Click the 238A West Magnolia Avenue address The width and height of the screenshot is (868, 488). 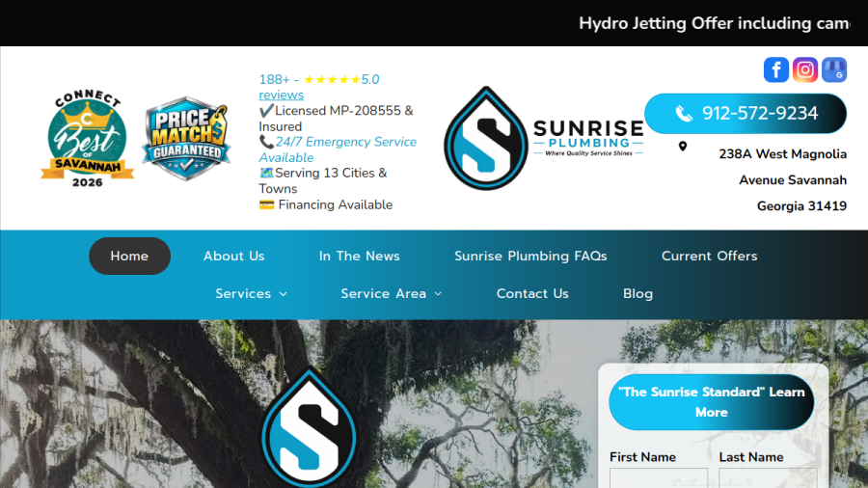[782, 179]
